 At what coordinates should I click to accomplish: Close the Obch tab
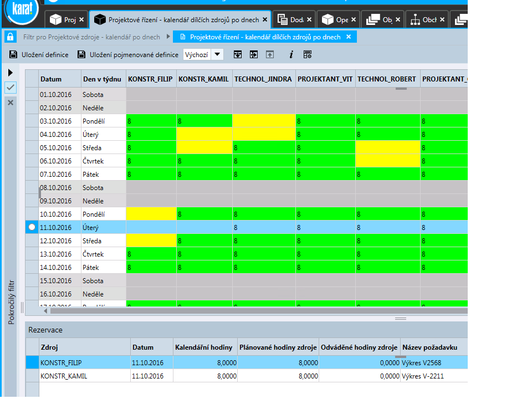[x=442, y=20]
